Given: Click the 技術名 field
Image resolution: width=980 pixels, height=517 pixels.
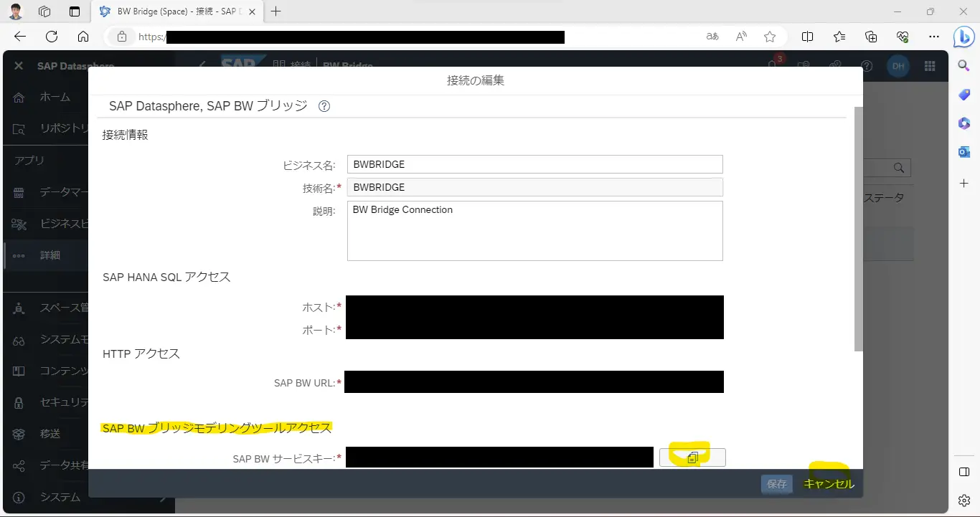Looking at the screenshot, I should pyautogui.click(x=534, y=187).
